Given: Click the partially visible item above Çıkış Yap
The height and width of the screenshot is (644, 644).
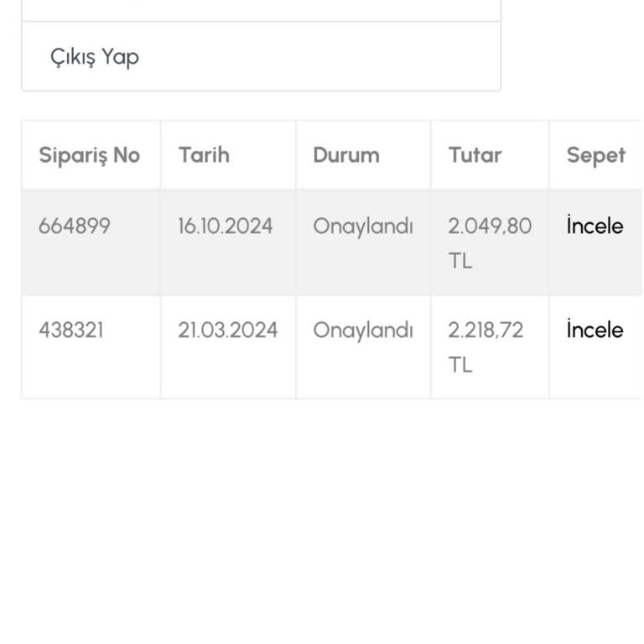Looking at the screenshot, I should [261, 9].
